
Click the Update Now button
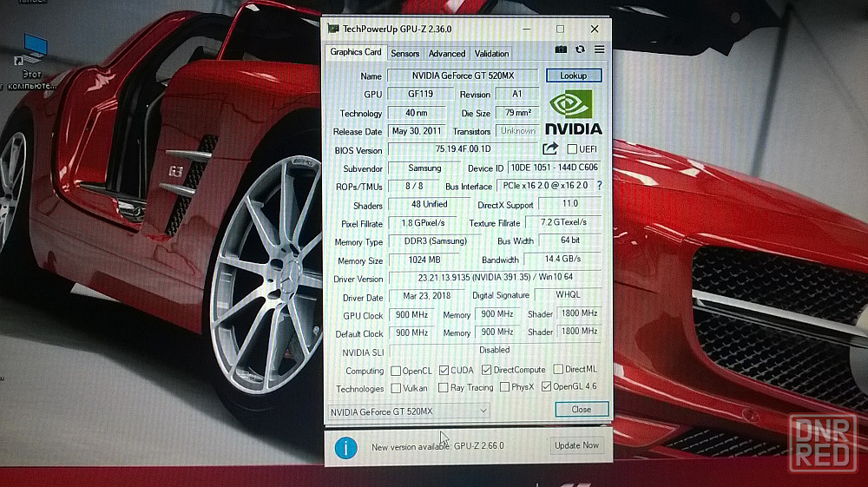point(576,445)
